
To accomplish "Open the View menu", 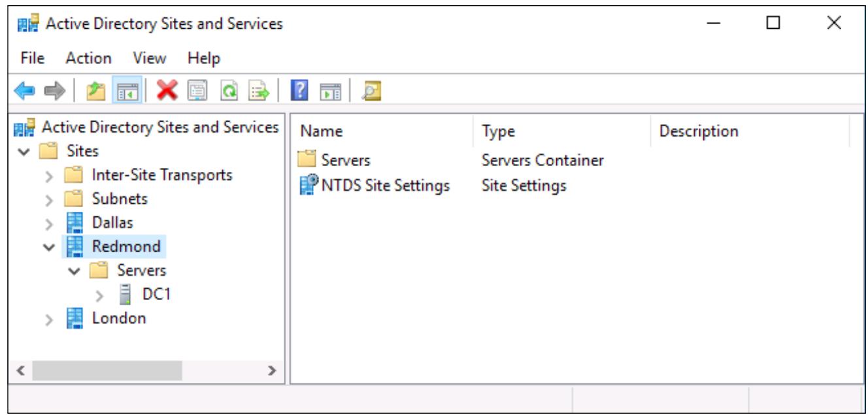I will [x=150, y=58].
